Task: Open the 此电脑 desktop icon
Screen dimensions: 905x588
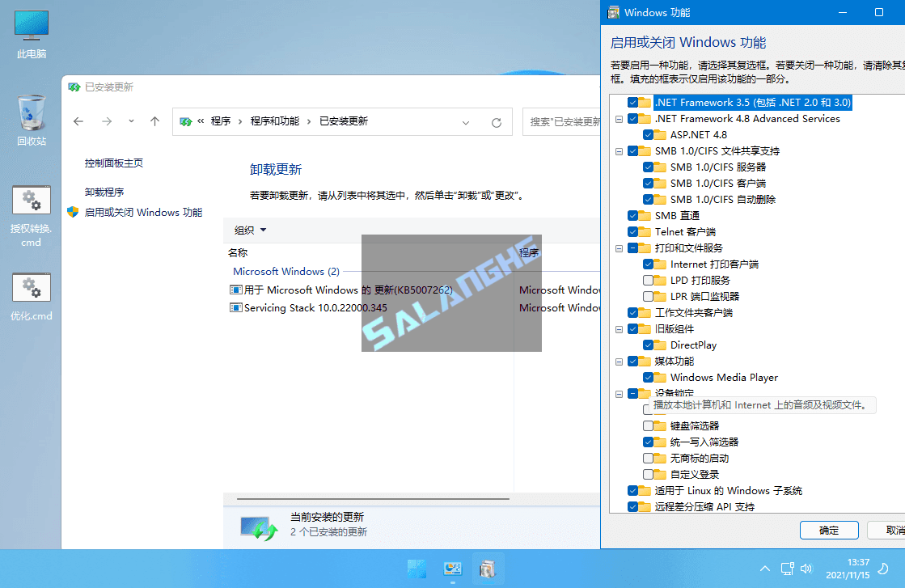Action: pos(32,35)
